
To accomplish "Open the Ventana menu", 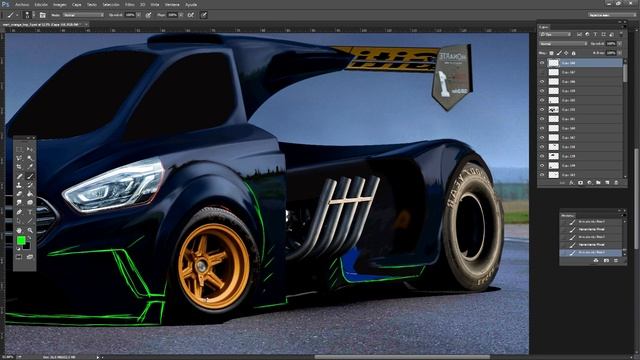I will (172, 4).
